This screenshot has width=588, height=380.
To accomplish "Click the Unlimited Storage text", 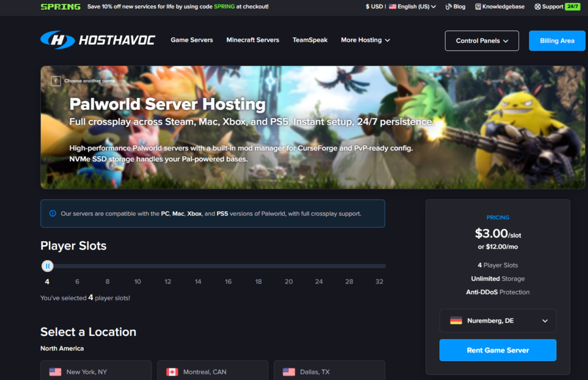I will pos(498,278).
